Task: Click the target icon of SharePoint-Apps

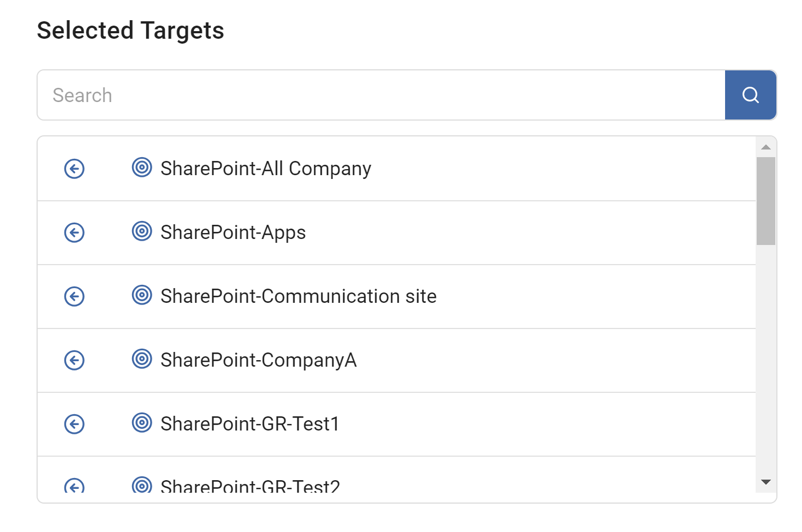Action: (142, 231)
